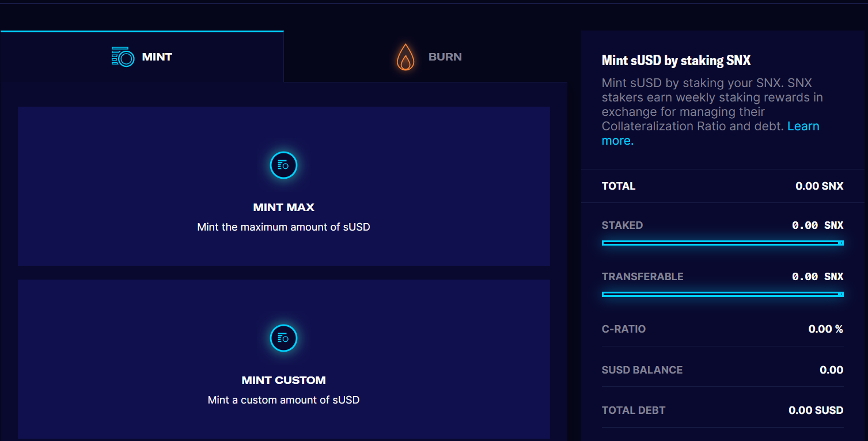Click the circular icon above MINT CUSTOM
This screenshot has height=441, width=868.
click(x=283, y=338)
